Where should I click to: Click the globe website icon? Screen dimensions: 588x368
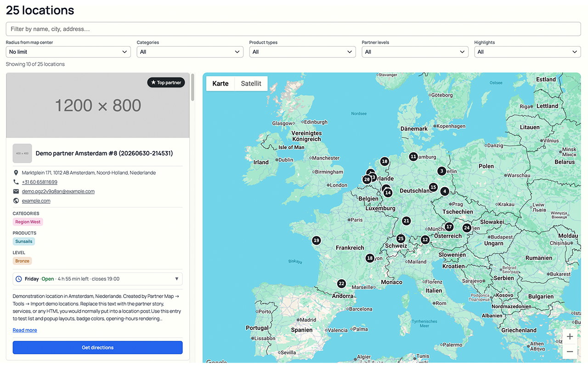[16, 201]
